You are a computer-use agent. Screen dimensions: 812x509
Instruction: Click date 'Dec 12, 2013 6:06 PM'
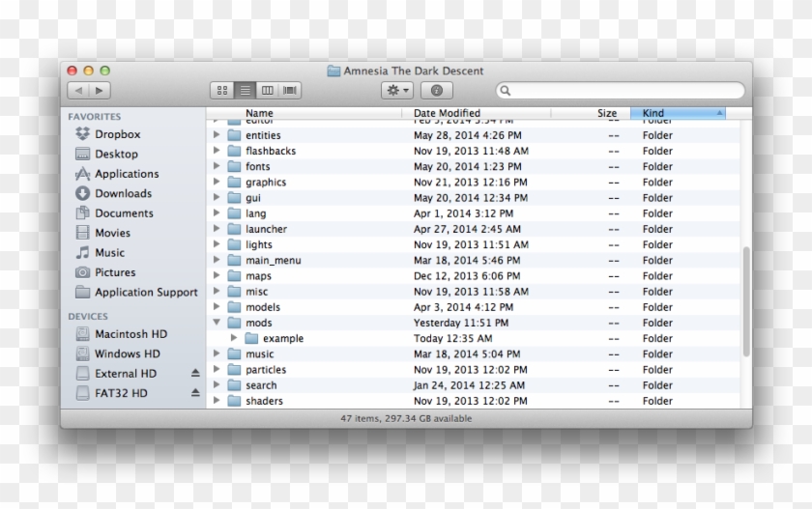pyautogui.click(x=467, y=275)
